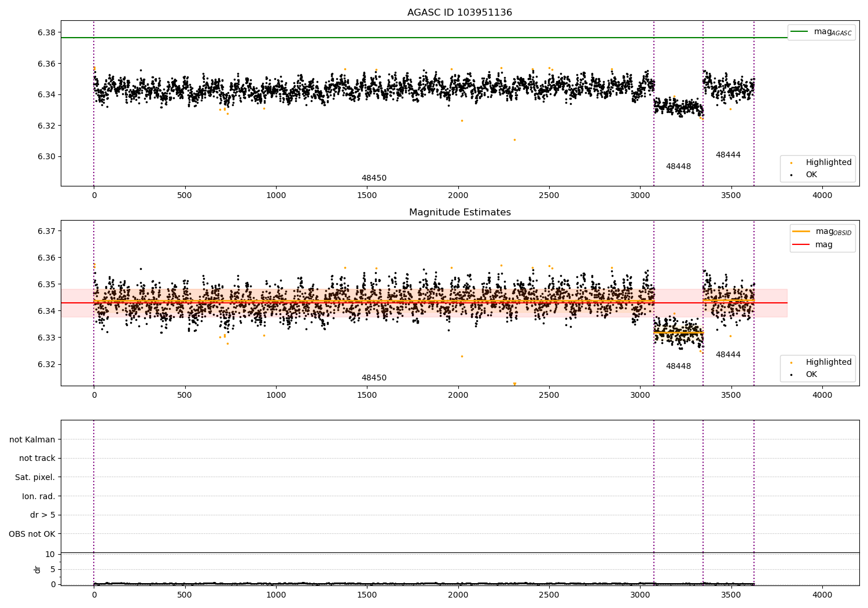Click the 'OBS not OK' flag row label
Screen dimensions: 868x608
(32, 534)
